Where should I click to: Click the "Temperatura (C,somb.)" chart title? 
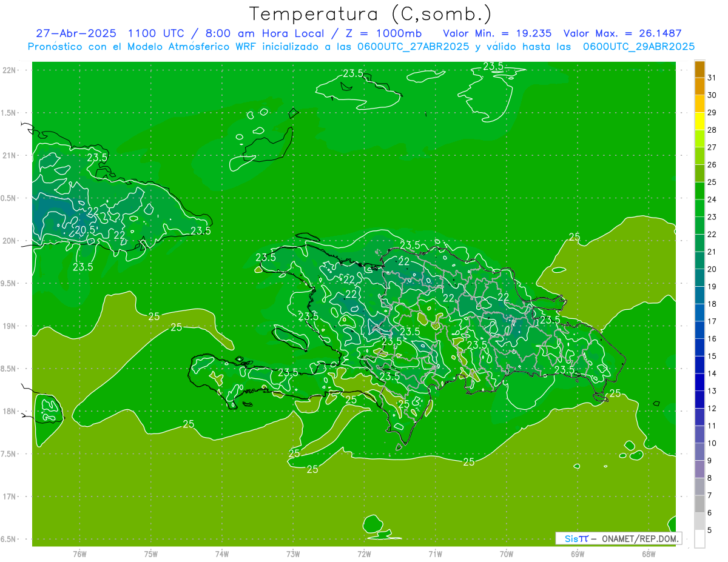pyautogui.click(x=370, y=14)
